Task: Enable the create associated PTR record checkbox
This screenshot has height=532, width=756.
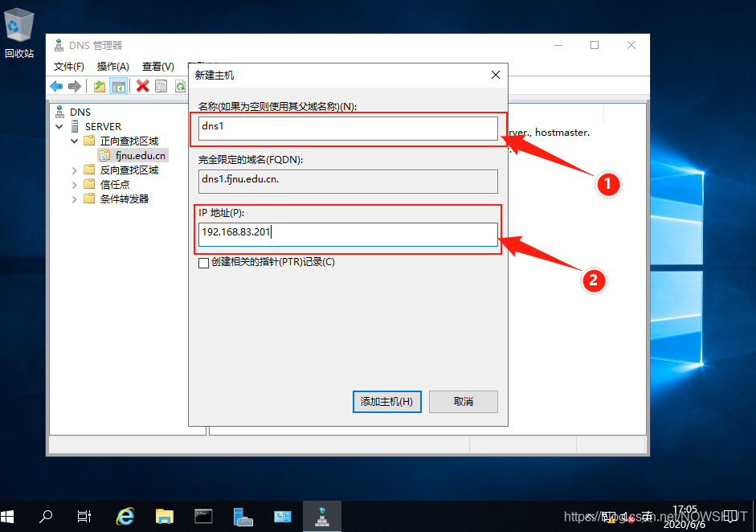Action: pyautogui.click(x=203, y=263)
